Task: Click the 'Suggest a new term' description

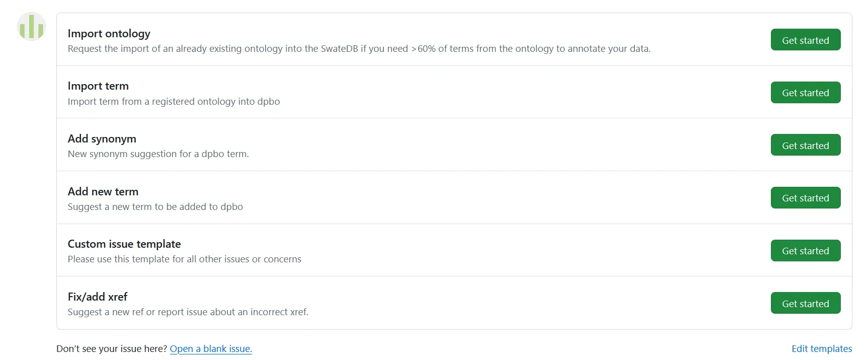Action: (155, 206)
